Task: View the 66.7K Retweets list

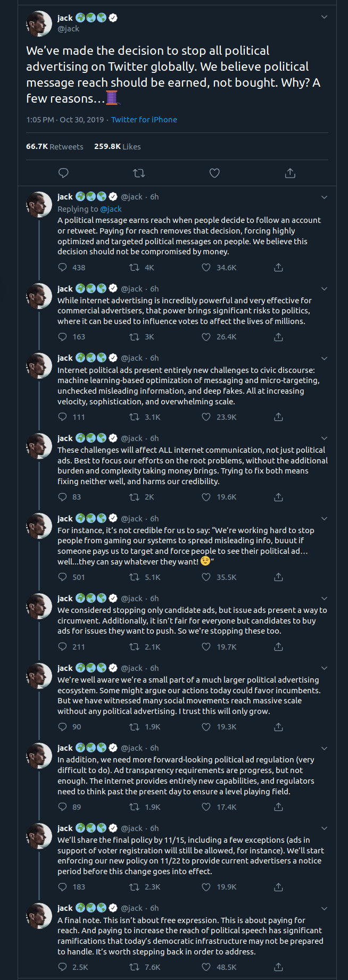Action: (x=55, y=146)
